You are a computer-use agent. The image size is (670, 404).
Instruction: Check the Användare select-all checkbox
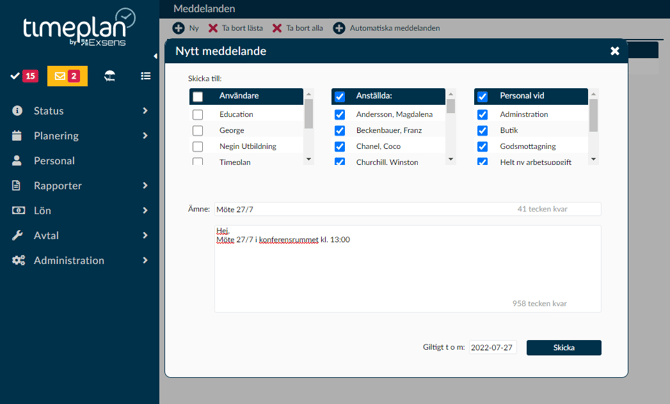(197, 97)
